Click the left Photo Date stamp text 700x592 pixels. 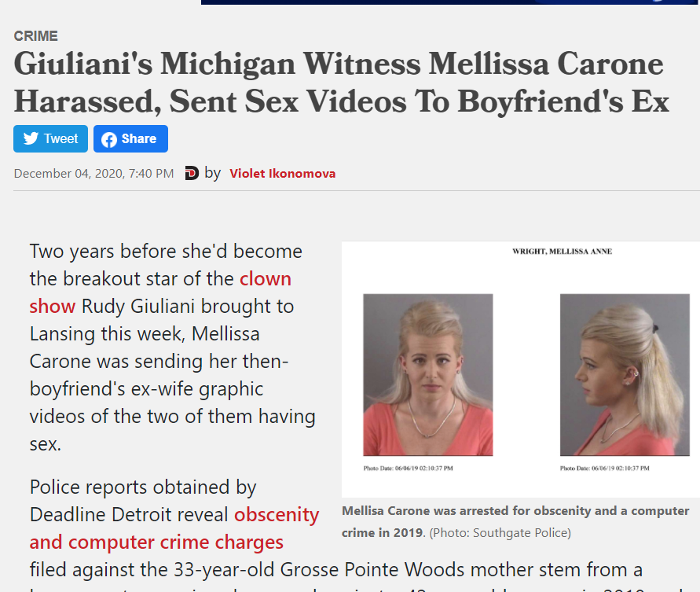(x=408, y=469)
